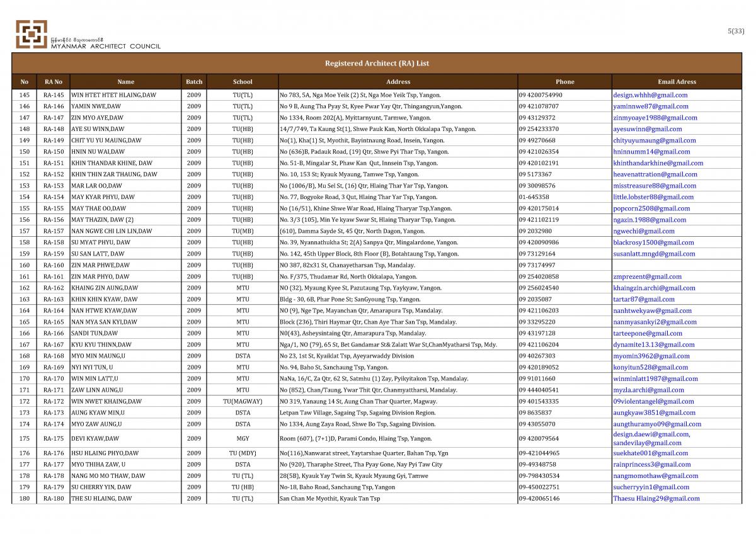Open email link myzla.archi@gmail.com
The height and width of the screenshot is (534, 756).
(x=648, y=390)
